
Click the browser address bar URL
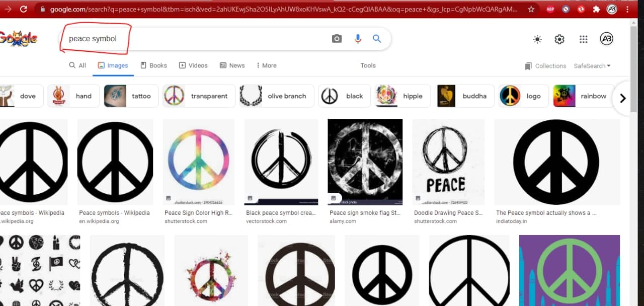pyautogui.click(x=283, y=9)
